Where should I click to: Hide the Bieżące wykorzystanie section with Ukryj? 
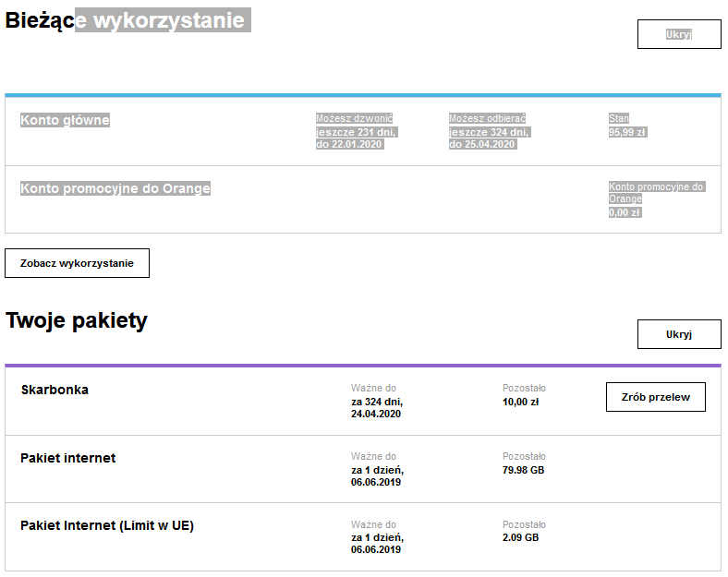coord(679,34)
